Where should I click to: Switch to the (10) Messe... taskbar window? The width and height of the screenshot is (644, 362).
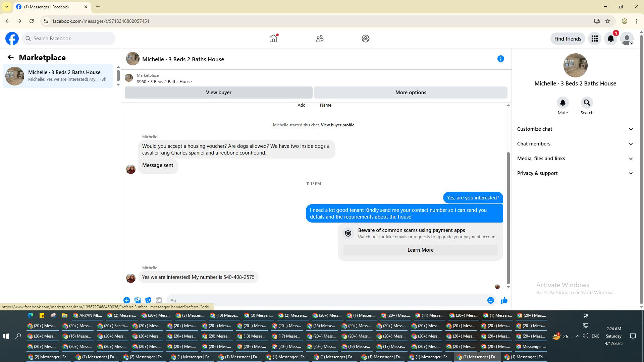(x=224, y=315)
